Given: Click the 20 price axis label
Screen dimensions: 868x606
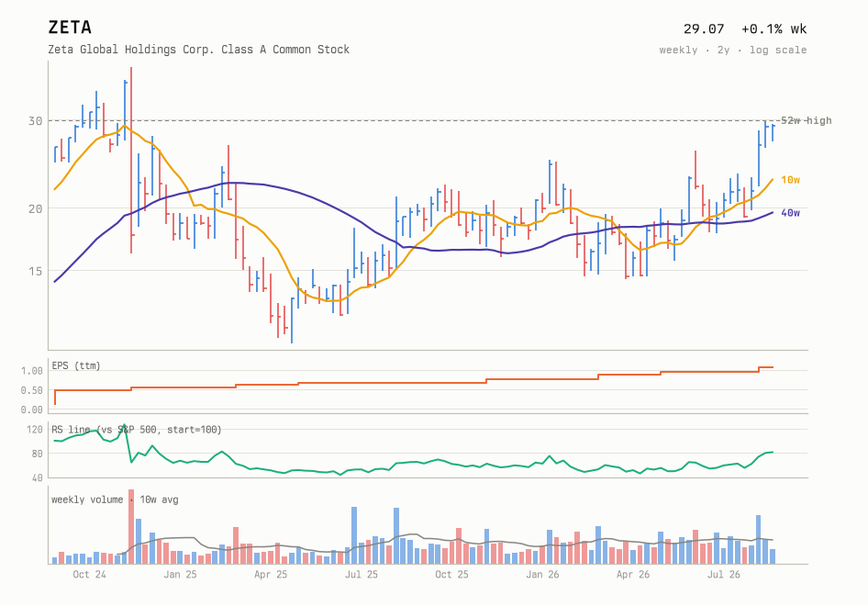Looking at the screenshot, I should 35,208.
